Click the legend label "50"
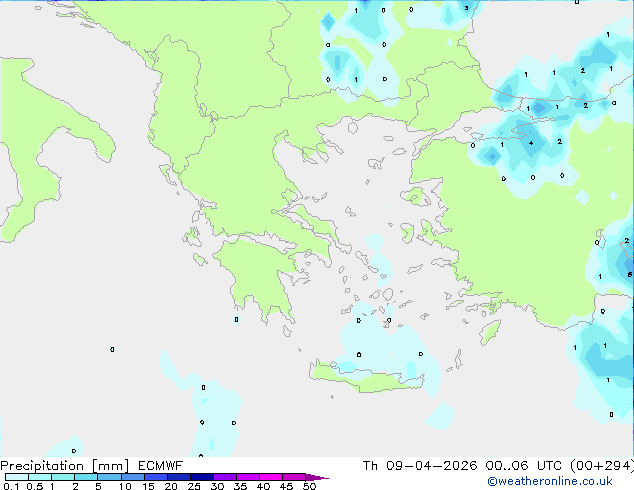The width and height of the screenshot is (634, 490). 309,486
